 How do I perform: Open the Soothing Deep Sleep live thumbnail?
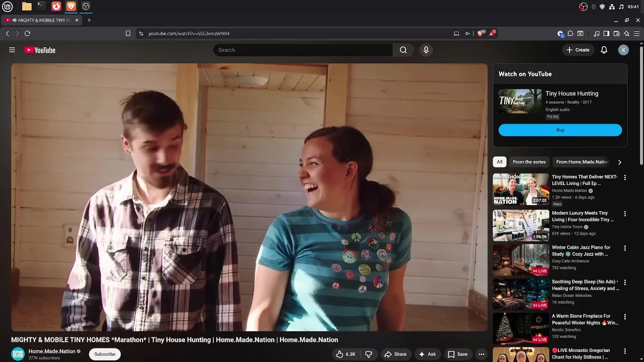pos(521,294)
